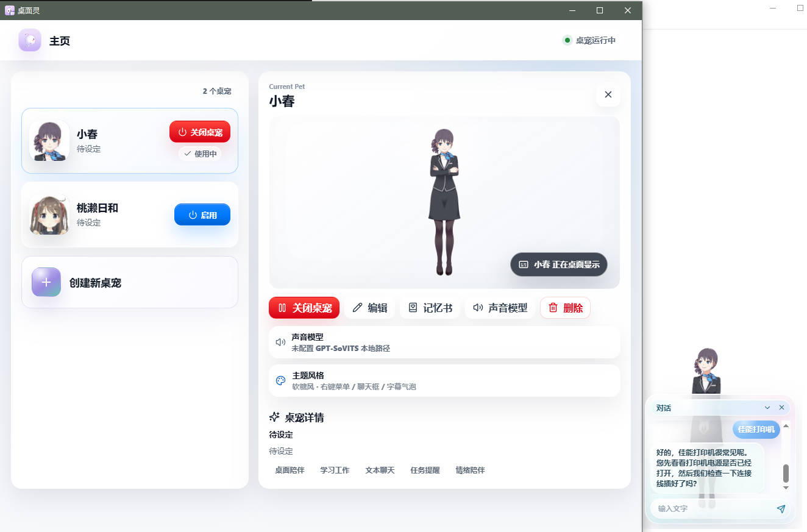This screenshot has width=807, height=532.
Task: Click the sparkle icon beside 桌宠详情
Action: 274,417
